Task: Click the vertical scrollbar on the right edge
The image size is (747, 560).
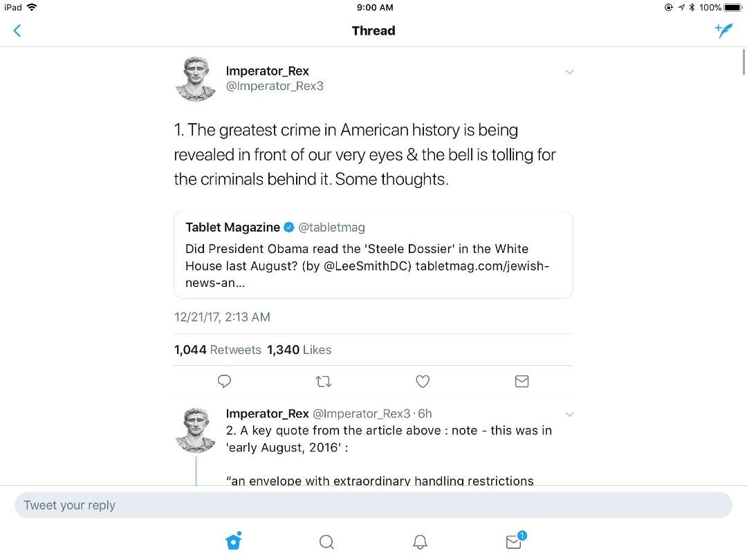Action: 744,62
